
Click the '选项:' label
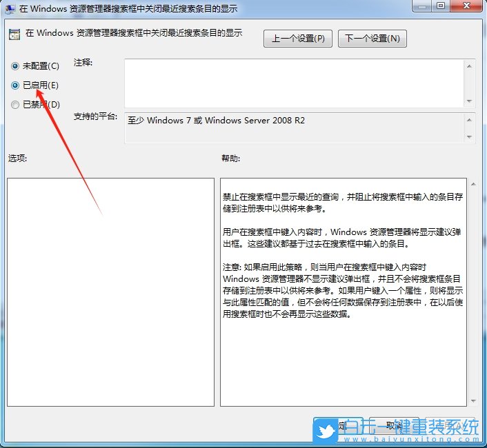(18, 159)
